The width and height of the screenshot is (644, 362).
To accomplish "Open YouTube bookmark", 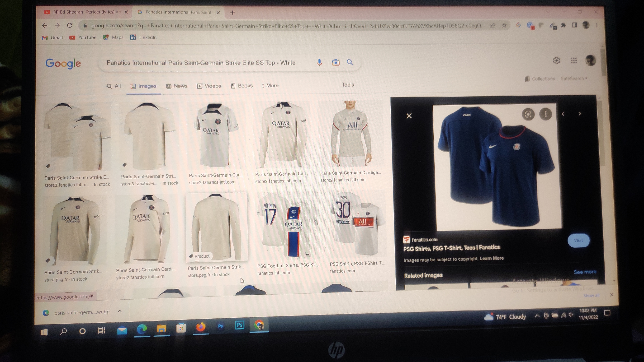I will tap(83, 37).
